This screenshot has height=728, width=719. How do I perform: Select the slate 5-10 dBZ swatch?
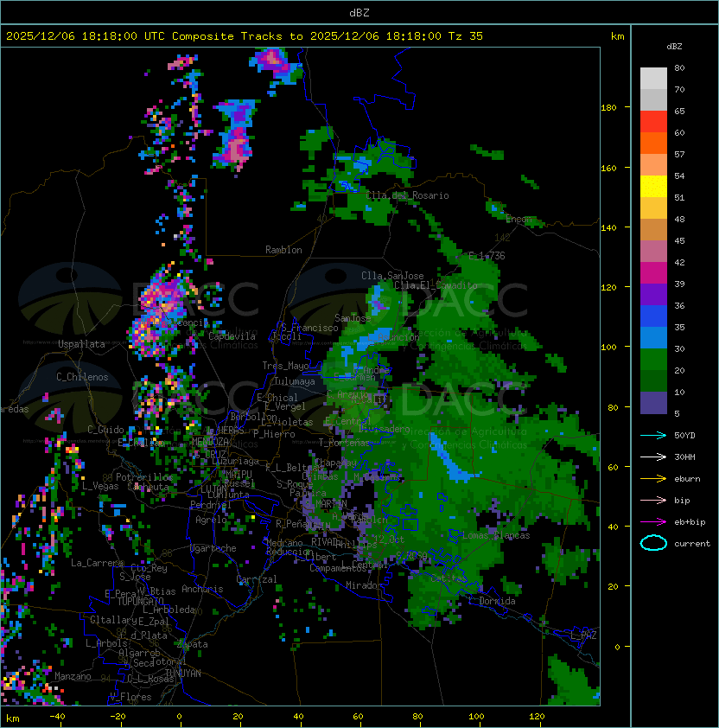point(653,403)
